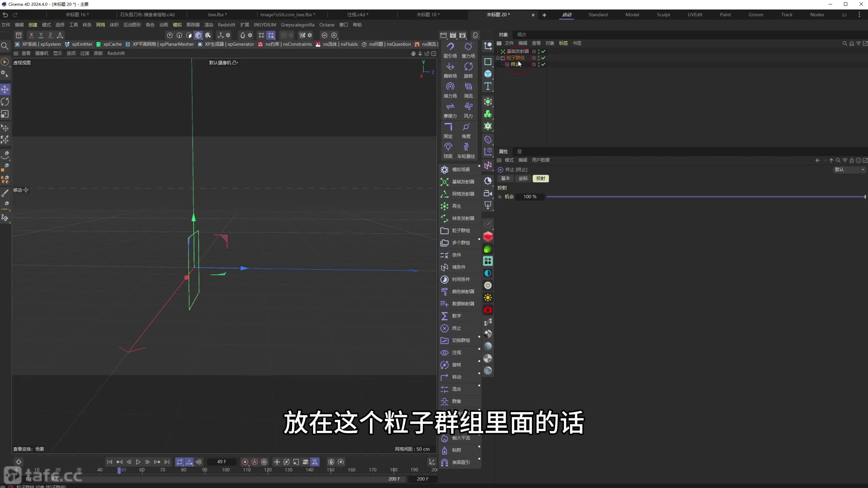Select the Move tool in left toolbar

(5, 89)
